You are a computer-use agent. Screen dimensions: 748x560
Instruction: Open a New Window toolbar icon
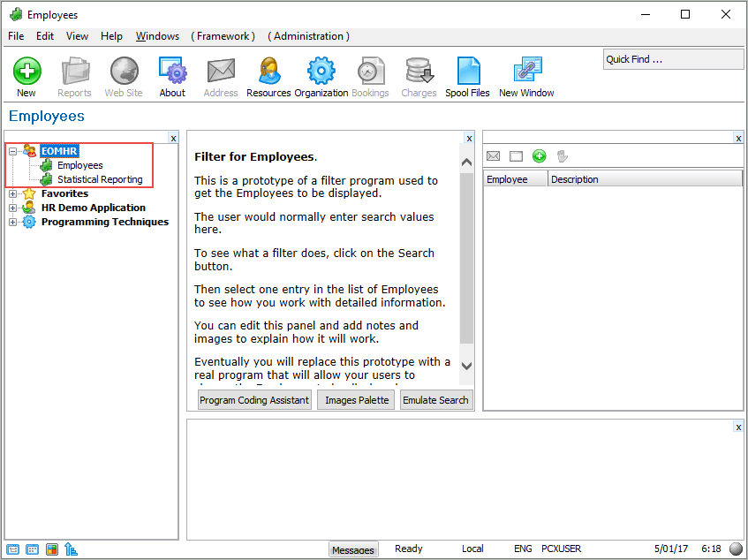(x=527, y=71)
